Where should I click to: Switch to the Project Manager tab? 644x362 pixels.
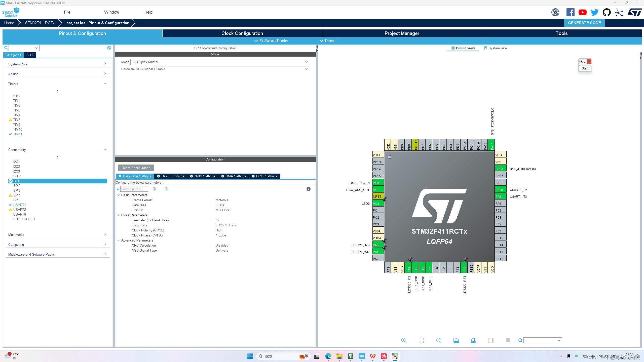(402, 33)
